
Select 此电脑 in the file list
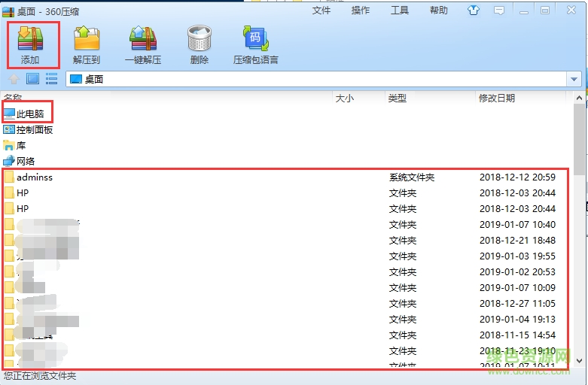pos(23,114)
